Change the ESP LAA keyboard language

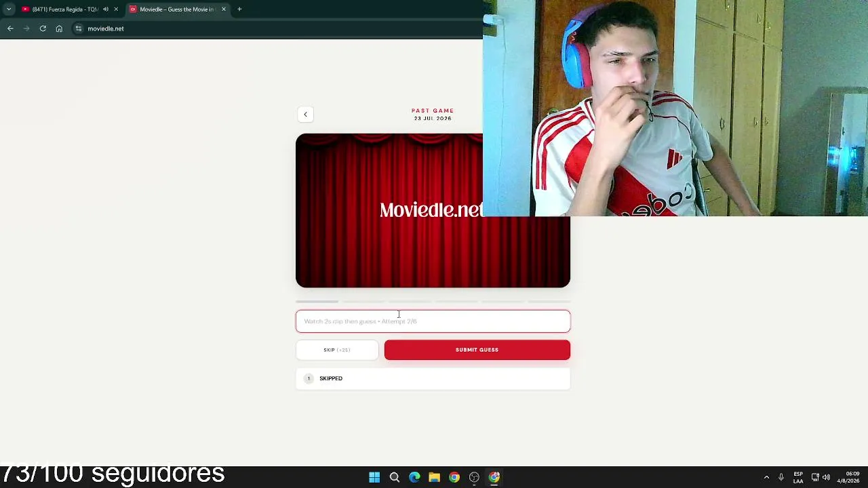pyautogui.click(x=798, y=477)
